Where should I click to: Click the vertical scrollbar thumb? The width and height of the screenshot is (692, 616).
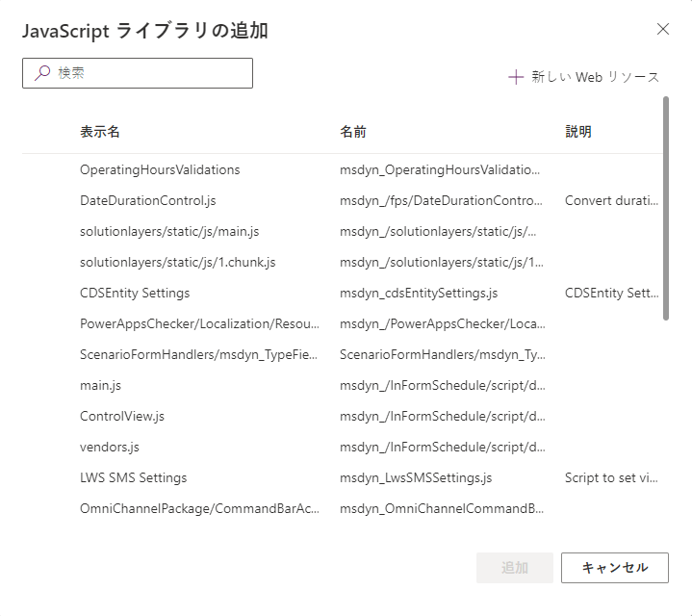(665, 208)
